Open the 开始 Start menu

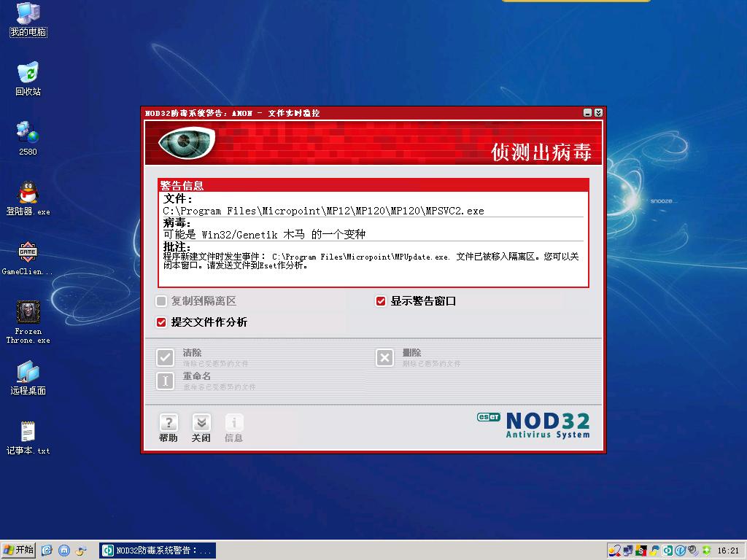tap(18, 551)
